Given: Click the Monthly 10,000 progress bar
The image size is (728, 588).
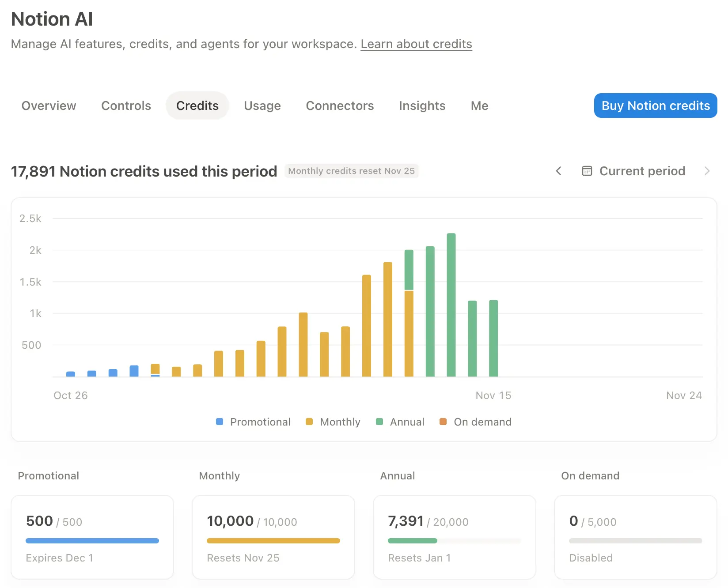Looking at the screenshot, I should pos(273,541).
